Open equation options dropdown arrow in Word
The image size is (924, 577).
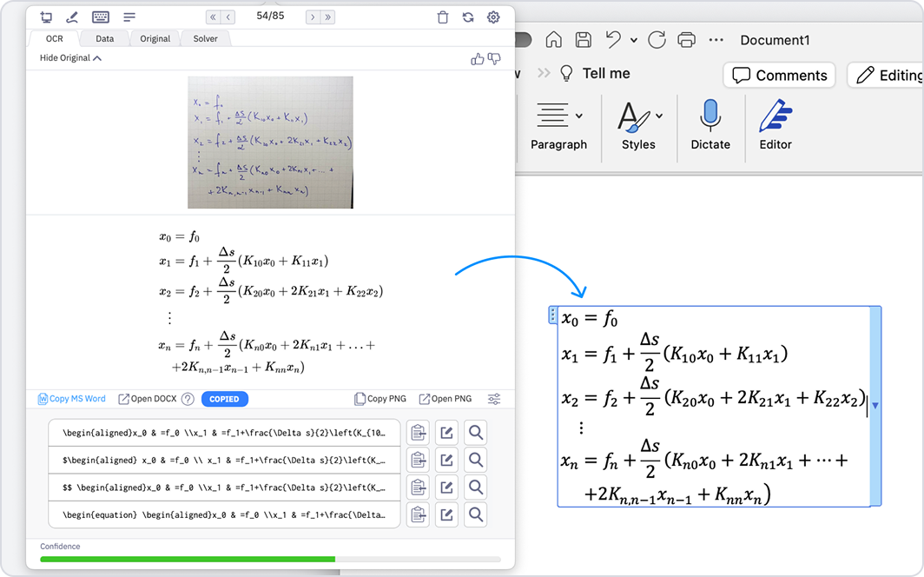point(875,406)
